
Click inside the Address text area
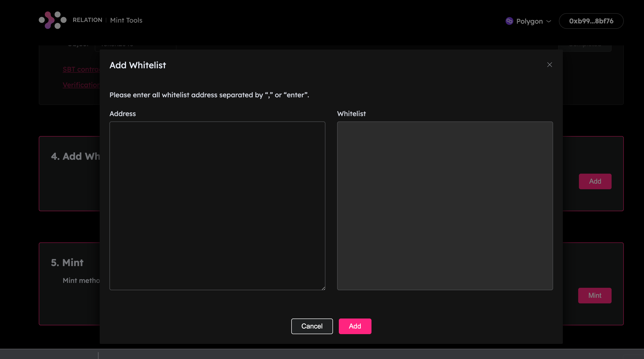click(x=217, y=206)
